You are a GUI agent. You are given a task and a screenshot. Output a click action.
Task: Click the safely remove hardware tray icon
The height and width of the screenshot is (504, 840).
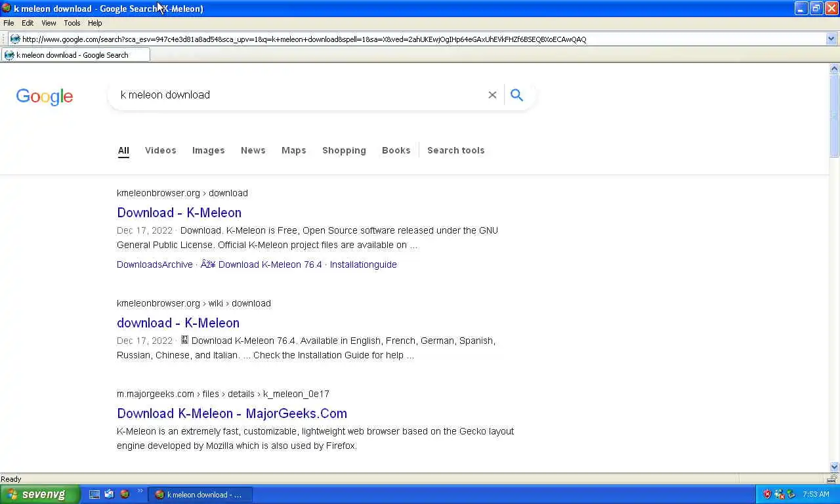click(x=791, y=494)
